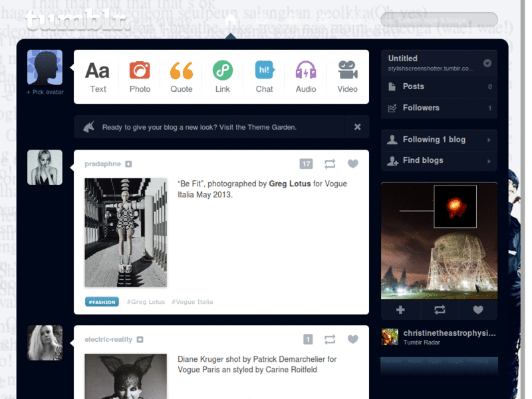Click the Diane Kruger shot by caption

coord(257,364)
